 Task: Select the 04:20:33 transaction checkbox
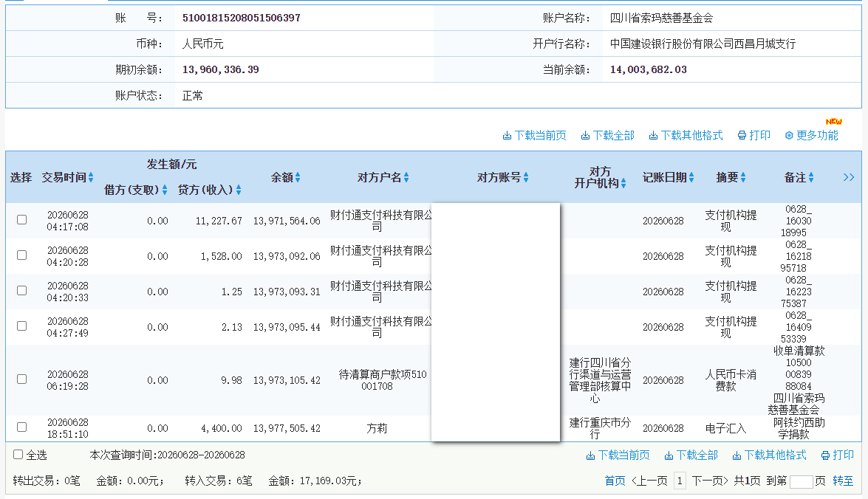click(21, 290)
